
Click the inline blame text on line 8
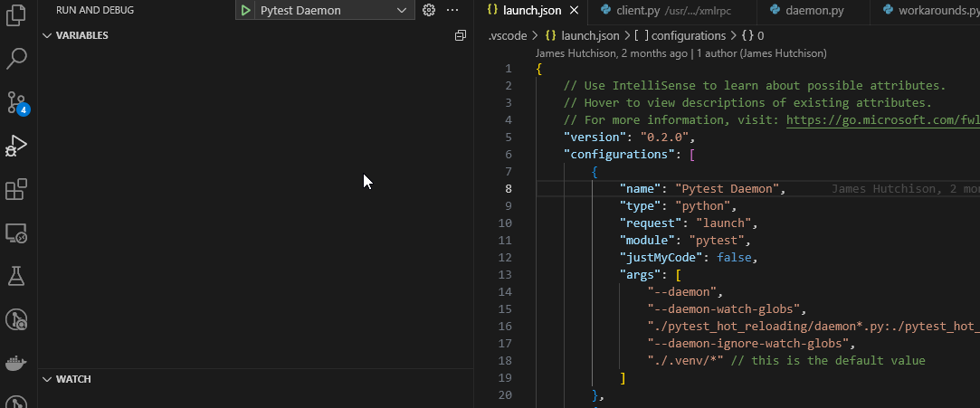click(x=906, y=189)
